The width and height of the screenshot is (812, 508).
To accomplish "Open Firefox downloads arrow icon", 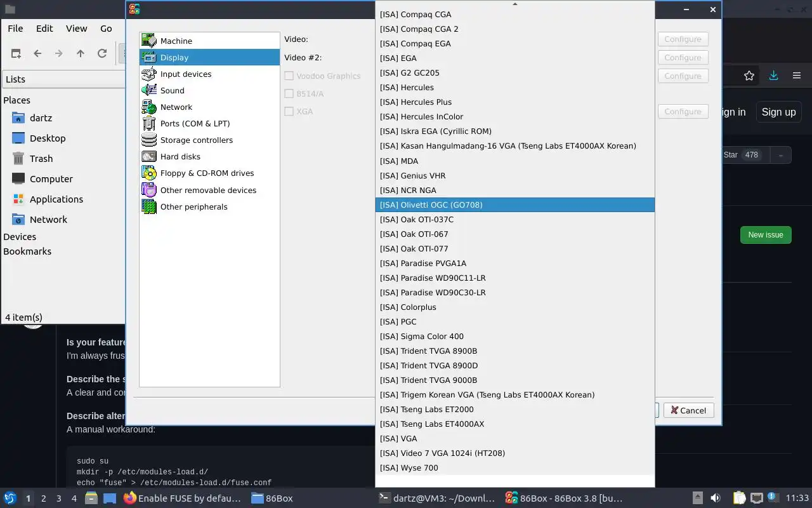I will click(x=773, y=76).
